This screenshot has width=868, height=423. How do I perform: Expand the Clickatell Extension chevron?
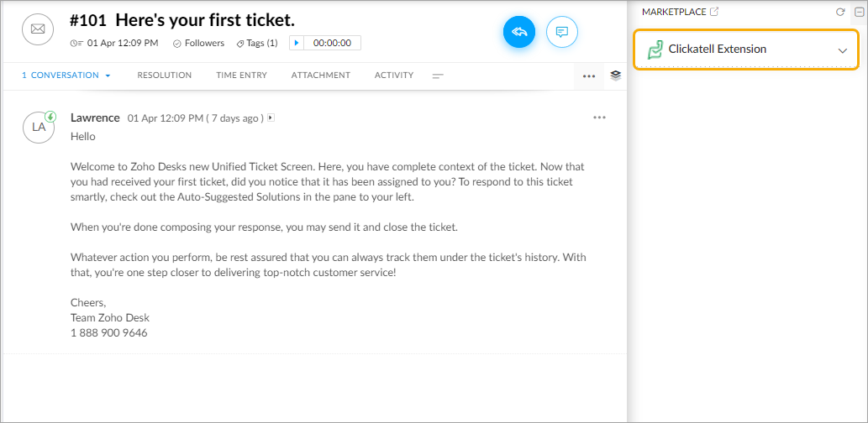pos(843,50)
